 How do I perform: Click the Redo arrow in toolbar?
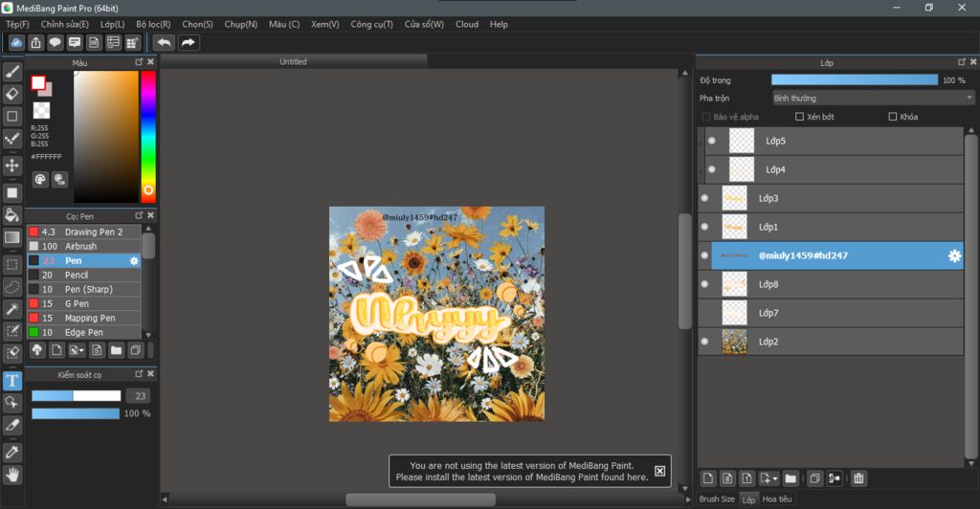tap(189, 42)
